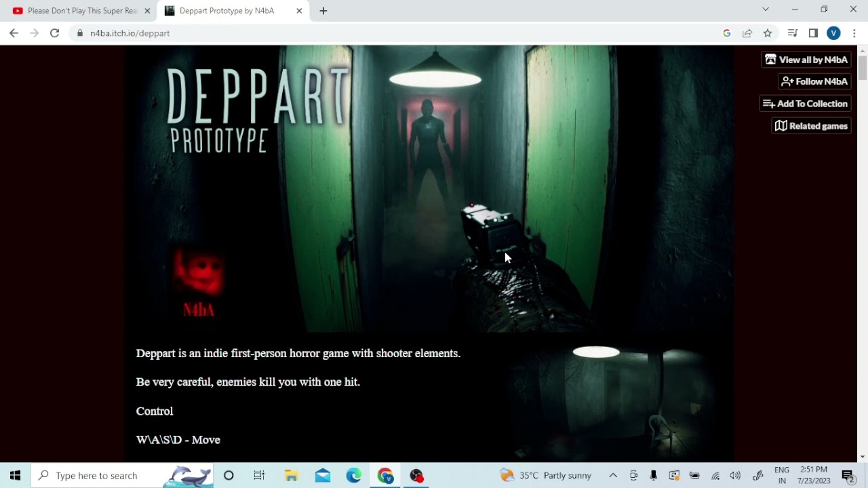Open the notification center icon
The height and width of the screenshot is (488, 868).
click(848, 476)
